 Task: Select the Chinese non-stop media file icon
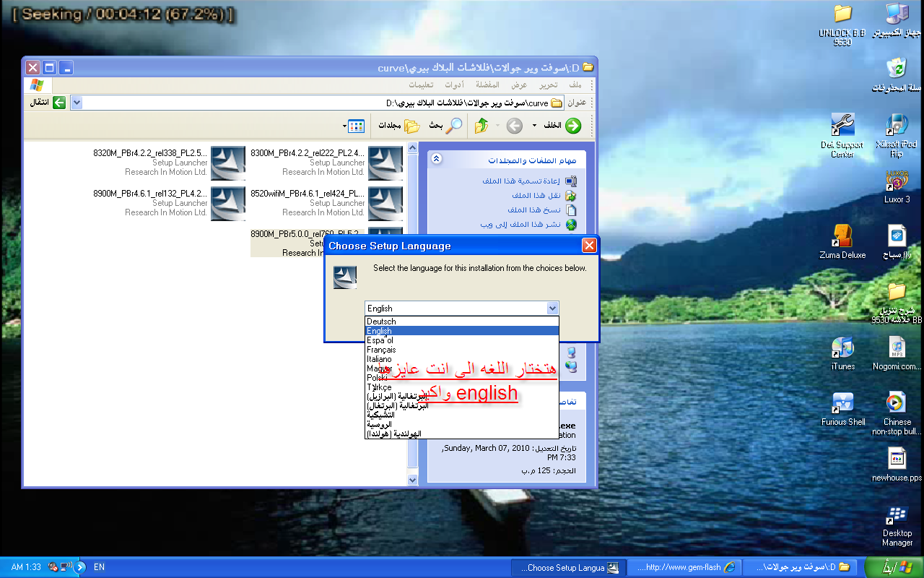click(897, 413)
